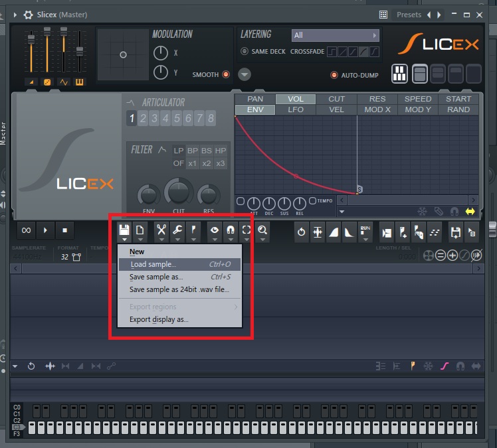Expand the round arrow under Layering
This screenshot has width=497, height=448.
(x=245, y=75)
